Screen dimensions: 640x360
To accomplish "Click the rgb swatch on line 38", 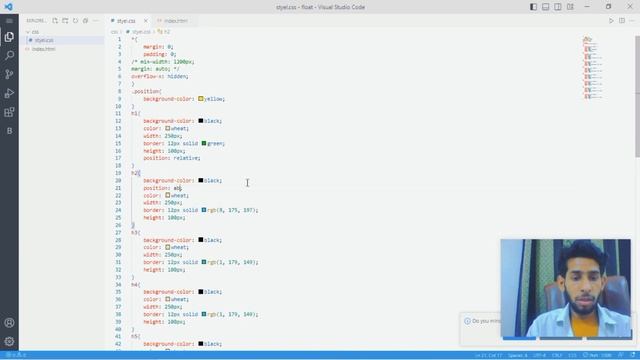I will (204, 314).
